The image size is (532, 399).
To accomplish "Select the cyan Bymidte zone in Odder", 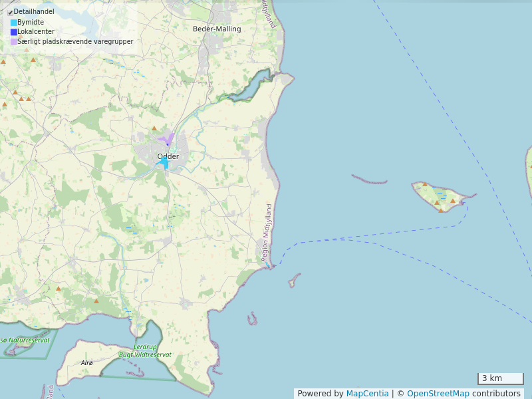I will pyautogui.click(x=164, y=162).
